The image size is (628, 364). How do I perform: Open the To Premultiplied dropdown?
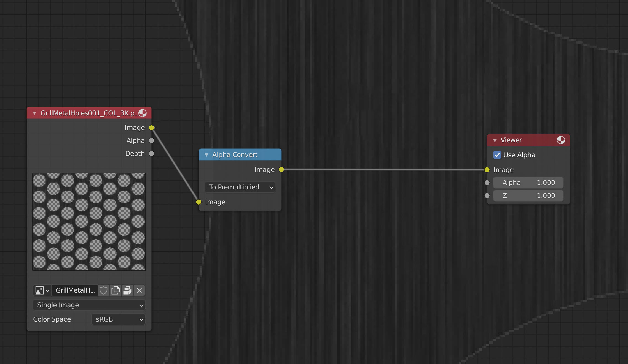(x=239, y=187)
